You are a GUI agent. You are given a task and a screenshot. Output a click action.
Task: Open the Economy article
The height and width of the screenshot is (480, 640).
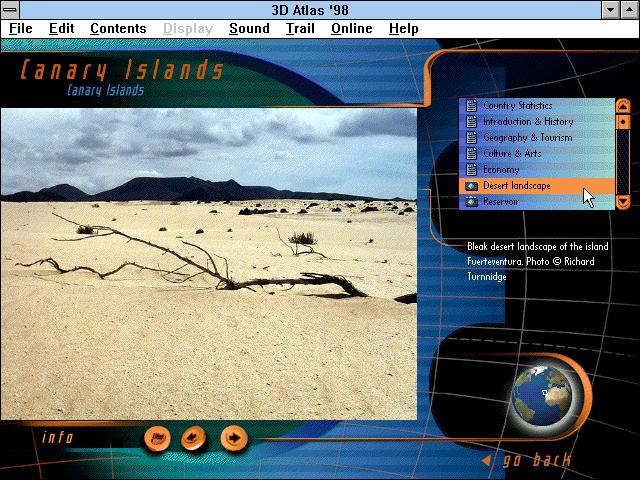[x=537, y=169]
